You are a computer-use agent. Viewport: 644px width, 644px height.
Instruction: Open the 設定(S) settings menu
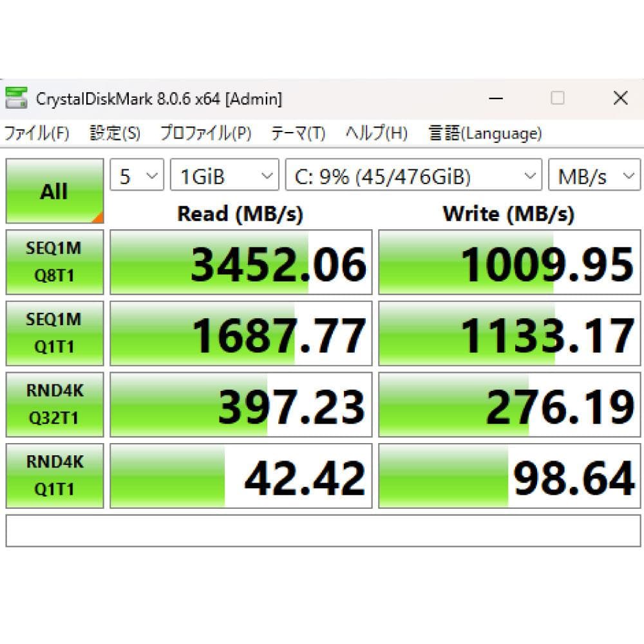tap(111, 133)
